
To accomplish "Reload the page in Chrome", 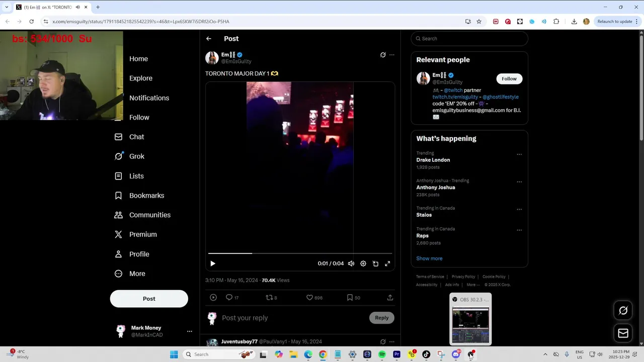I will pos(31,22).
